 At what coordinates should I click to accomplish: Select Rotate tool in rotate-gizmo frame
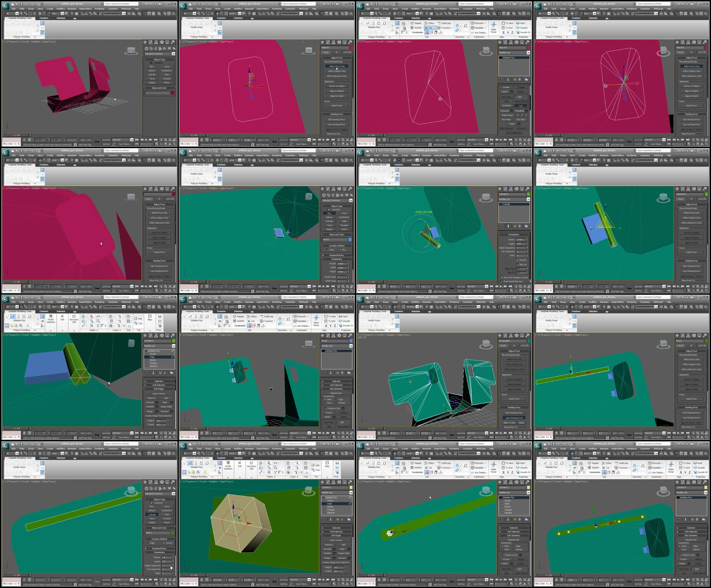coord(399,160)
